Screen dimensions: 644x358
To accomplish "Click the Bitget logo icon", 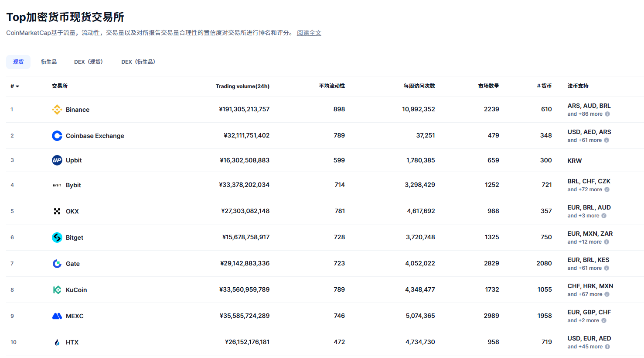I will click(57, 238).
